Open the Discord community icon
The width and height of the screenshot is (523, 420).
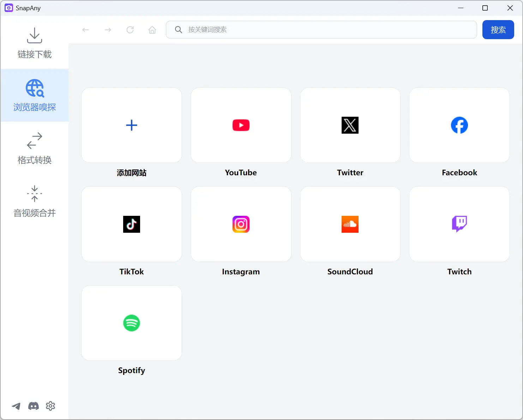click(34, 406)
